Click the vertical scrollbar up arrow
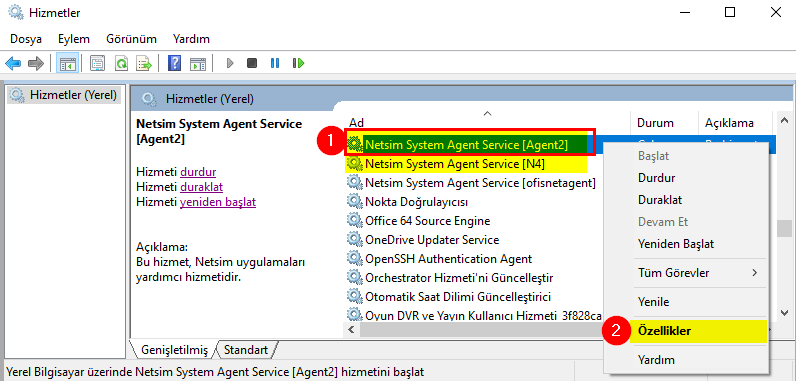The image size is (796, 381). 785,121
